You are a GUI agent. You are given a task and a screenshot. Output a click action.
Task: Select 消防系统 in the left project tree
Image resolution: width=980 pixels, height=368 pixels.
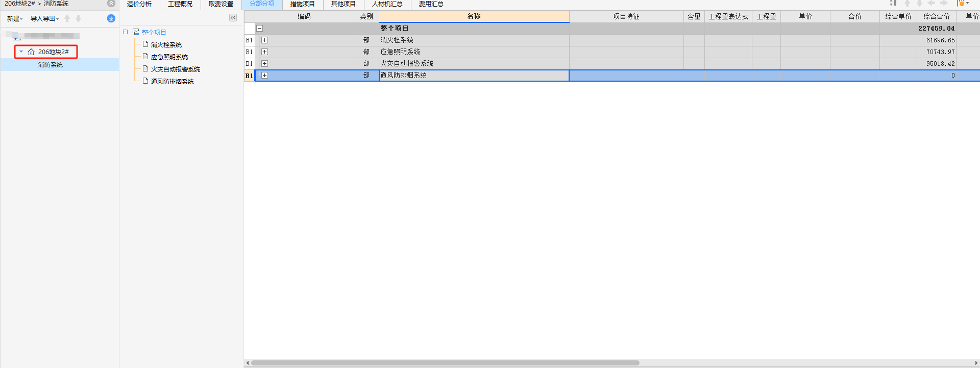pos(51,65)
